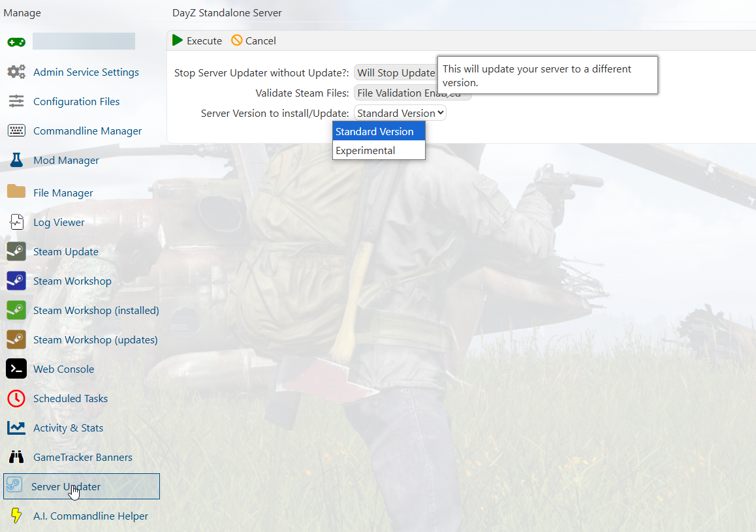Click the orange Cancel prohibition icon
This screenshot has width=756, height=532.
tap(237, 40)
